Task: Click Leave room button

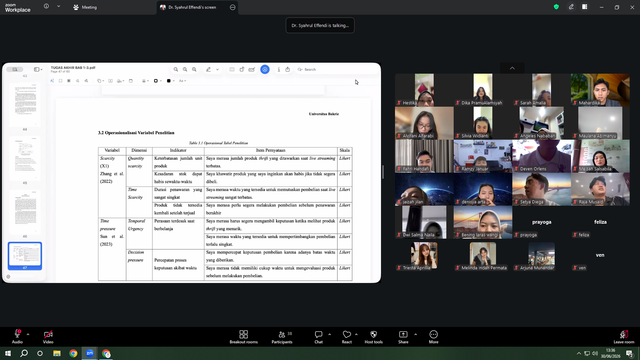Action: pos(624,337)
